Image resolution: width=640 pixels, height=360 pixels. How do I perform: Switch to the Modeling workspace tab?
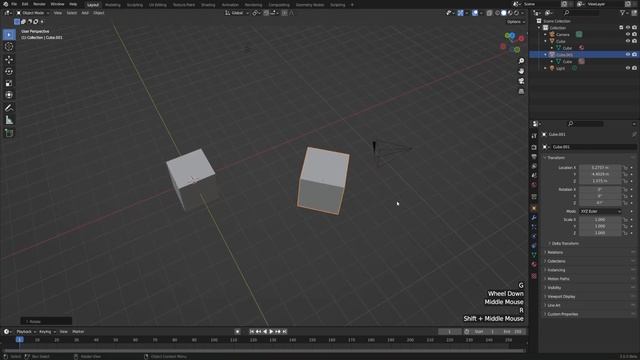113,5
